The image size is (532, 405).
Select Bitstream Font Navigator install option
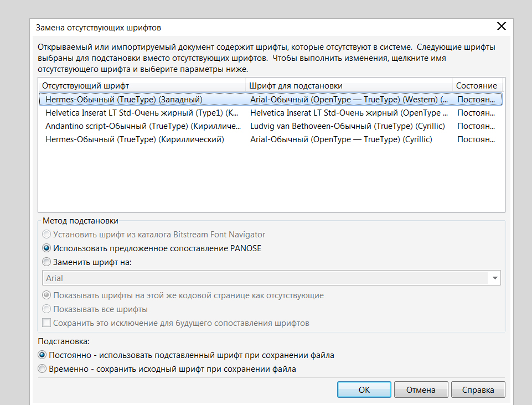coord(47,235)
